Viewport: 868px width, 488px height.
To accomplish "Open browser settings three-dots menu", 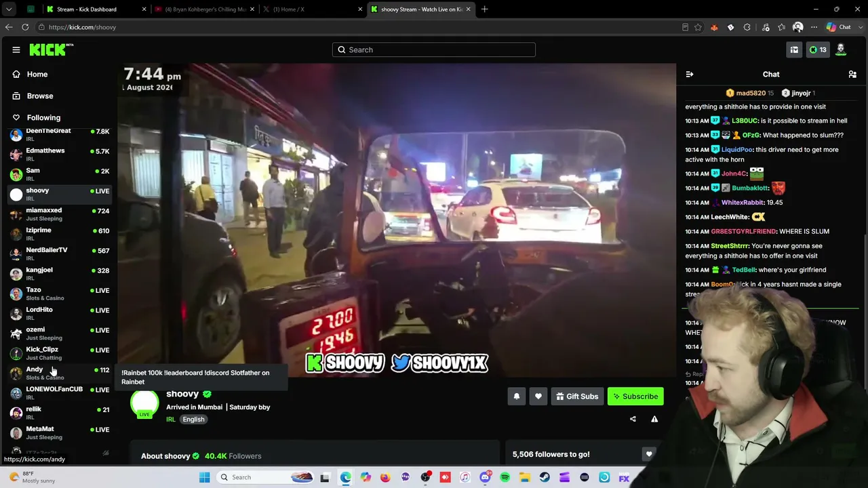I will click(x=814, y=27).
